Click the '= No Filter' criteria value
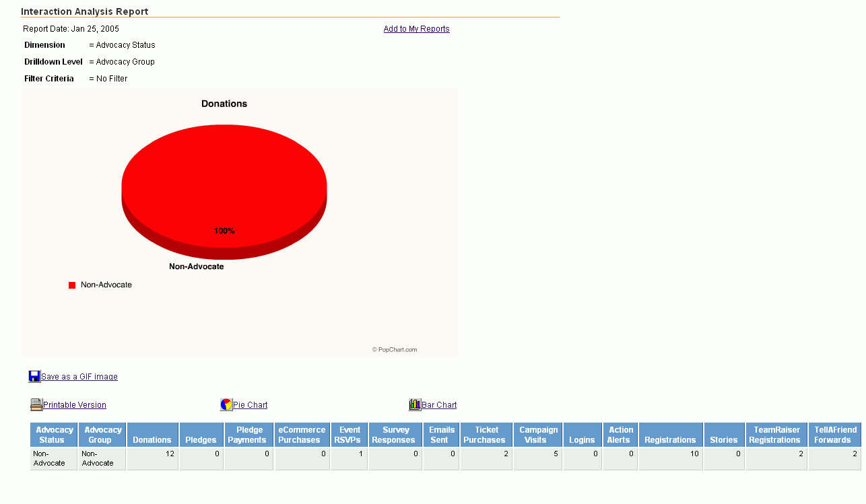This screenshot has height=504, width=866. [x=108, y=79]
